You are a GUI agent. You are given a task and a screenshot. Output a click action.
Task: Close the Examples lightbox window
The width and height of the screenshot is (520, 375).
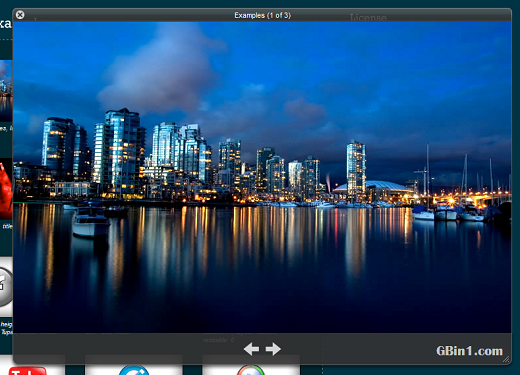point(20,15)
